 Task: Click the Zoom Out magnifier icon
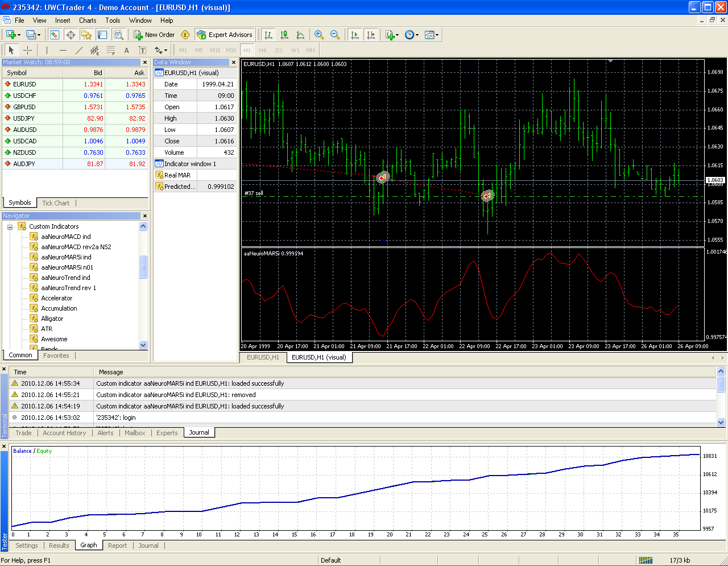[335, 35]
